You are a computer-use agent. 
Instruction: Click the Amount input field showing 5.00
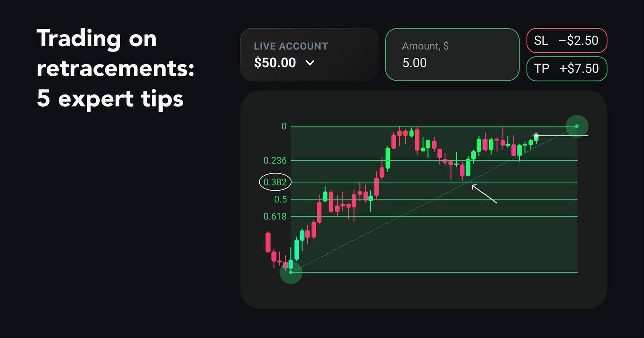(x=452, y=54)
